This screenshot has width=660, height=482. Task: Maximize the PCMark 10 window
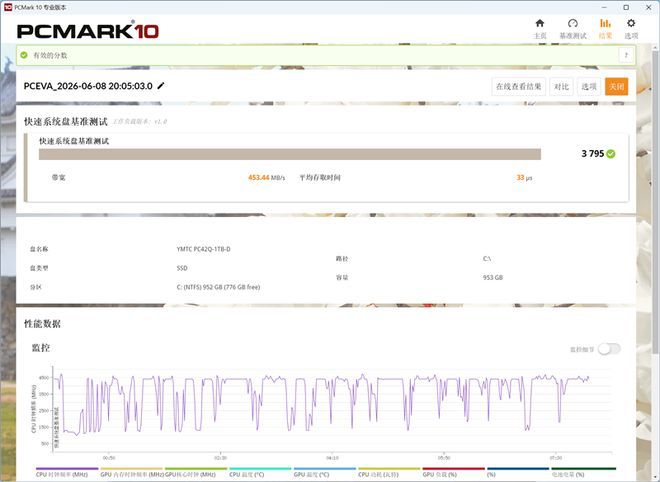coord(626,7)
